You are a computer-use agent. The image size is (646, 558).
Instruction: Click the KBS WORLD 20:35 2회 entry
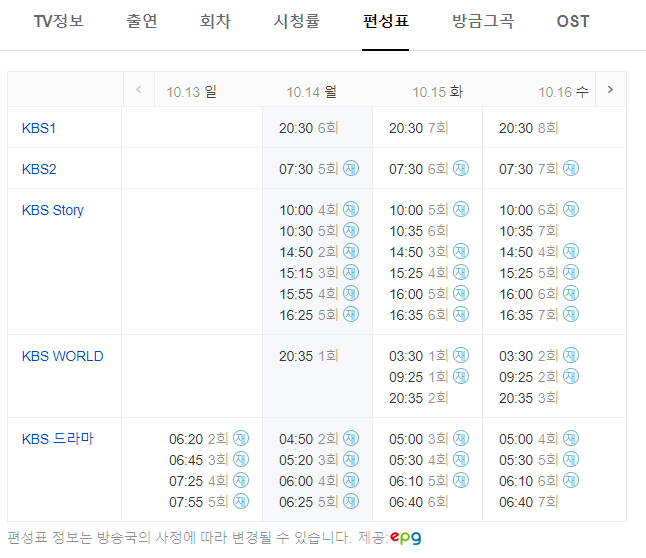419,398
